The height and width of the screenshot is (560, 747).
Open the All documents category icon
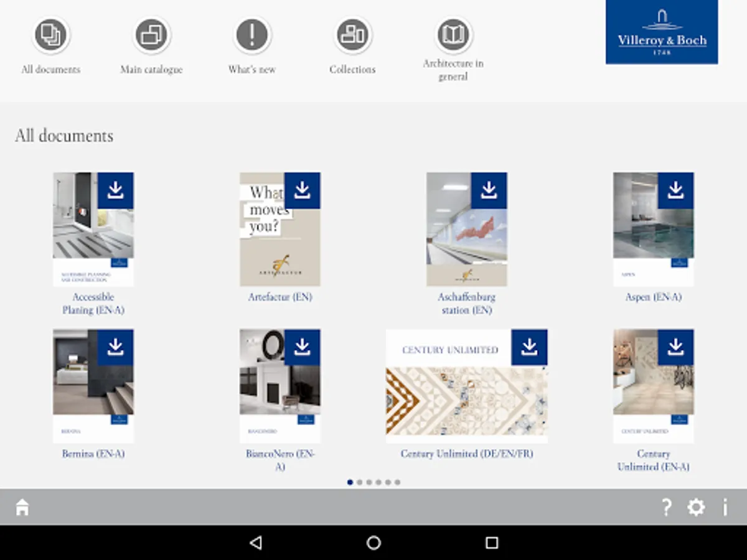(51, 35)
